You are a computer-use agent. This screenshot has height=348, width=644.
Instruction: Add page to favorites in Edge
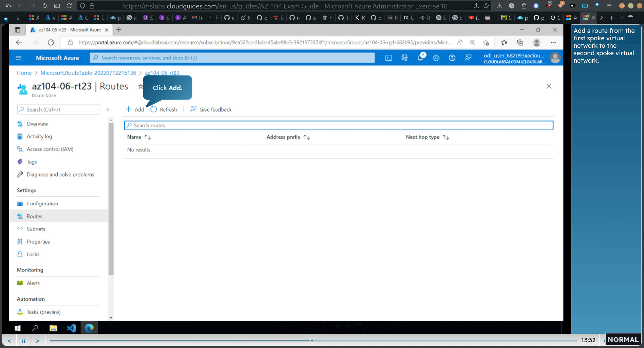(x=486, y=42)
